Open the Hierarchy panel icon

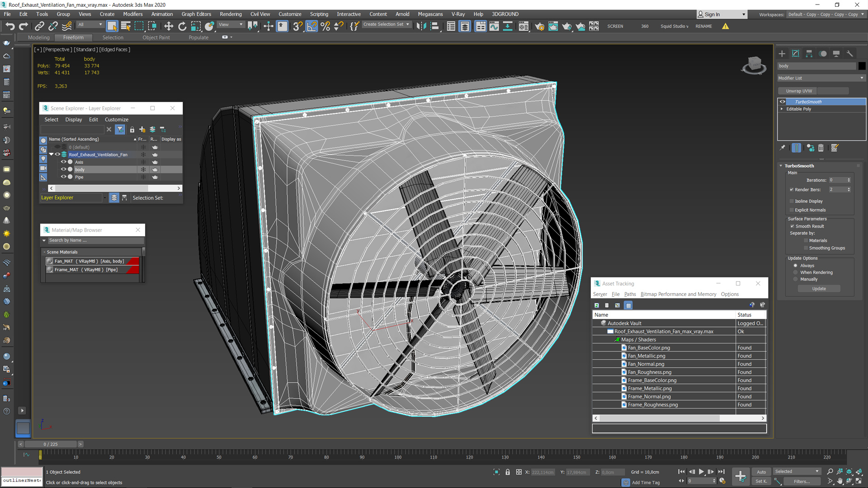click(809, 53)
